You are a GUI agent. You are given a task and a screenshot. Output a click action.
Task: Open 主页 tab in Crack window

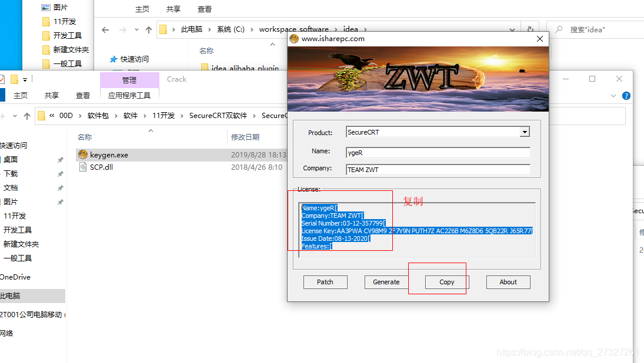(x=21, y=96)
